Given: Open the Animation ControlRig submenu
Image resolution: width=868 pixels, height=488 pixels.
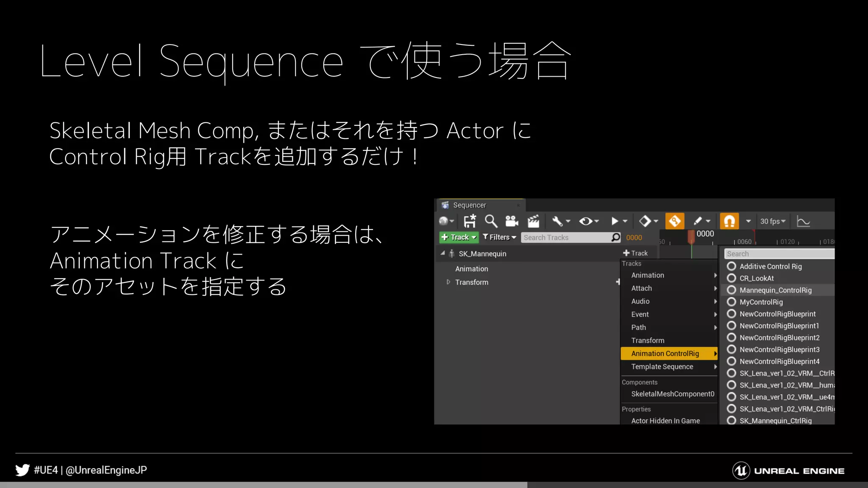Looking at the screenshot, I should coord(669,353).
